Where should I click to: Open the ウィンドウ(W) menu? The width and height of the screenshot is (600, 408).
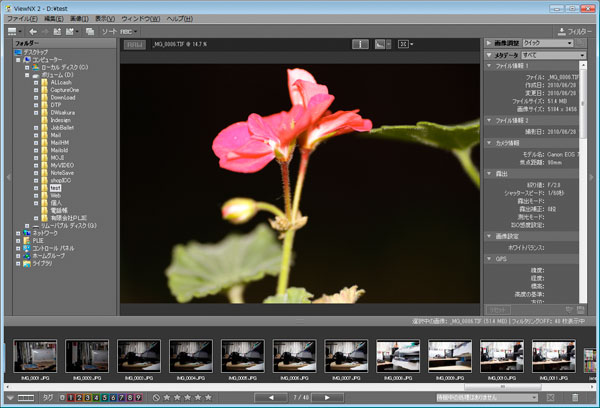(140, 19)
